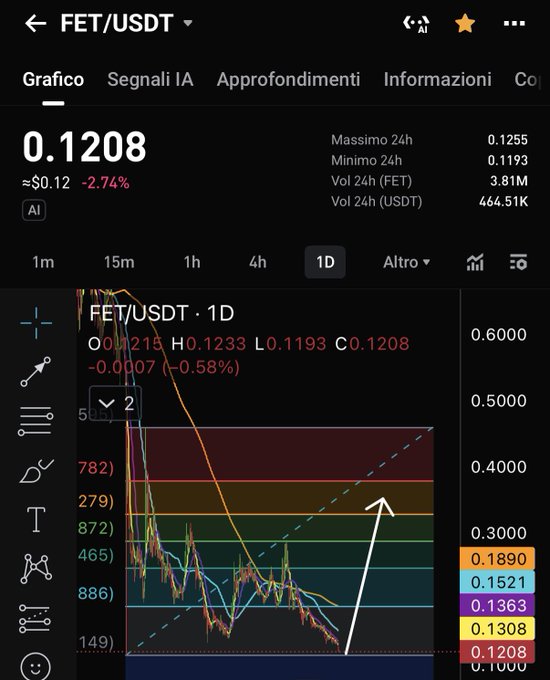Select the 4h timeframe
The width and height of the screenshot is (550, 680).
[258, 262]
